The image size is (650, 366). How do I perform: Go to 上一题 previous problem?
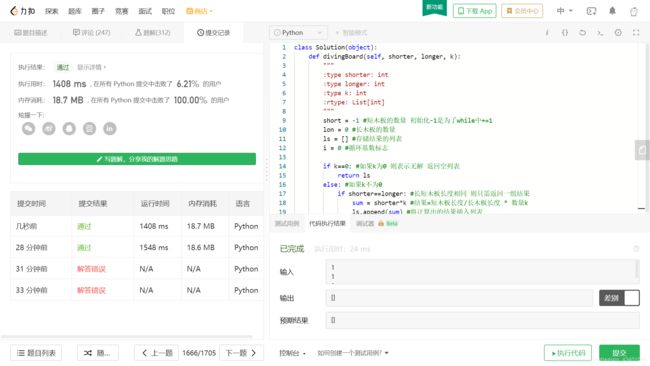[x=157, y=353]
